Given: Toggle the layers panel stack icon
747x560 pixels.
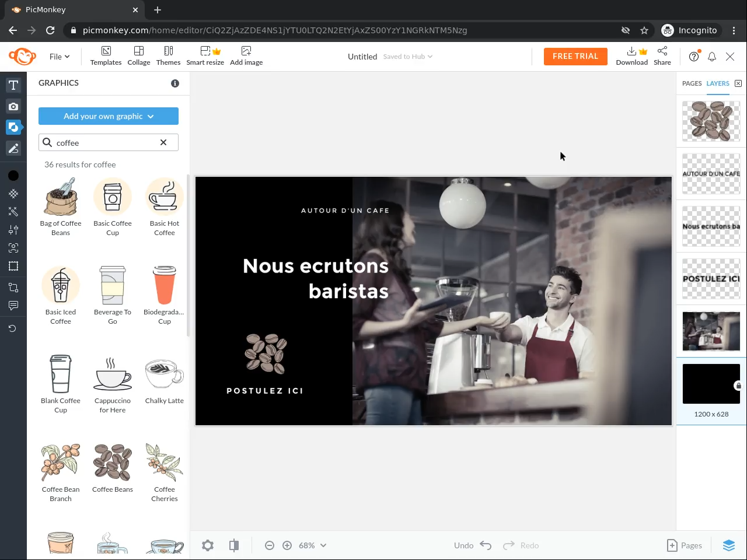Looking at the screenshot, I should click(729, 545).
